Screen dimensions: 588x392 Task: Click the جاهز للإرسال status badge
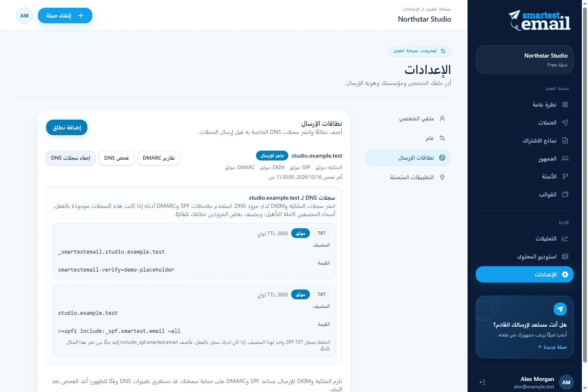click(272, 156)
